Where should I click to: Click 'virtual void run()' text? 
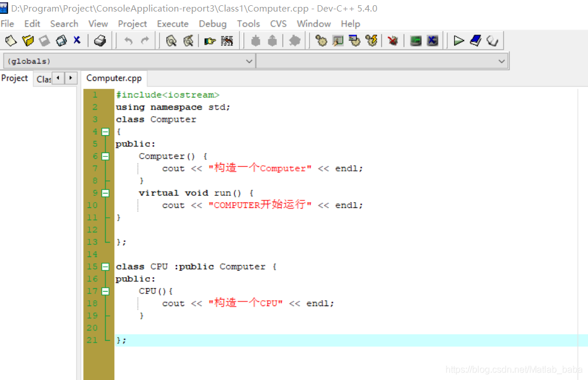tap(190, 193)
